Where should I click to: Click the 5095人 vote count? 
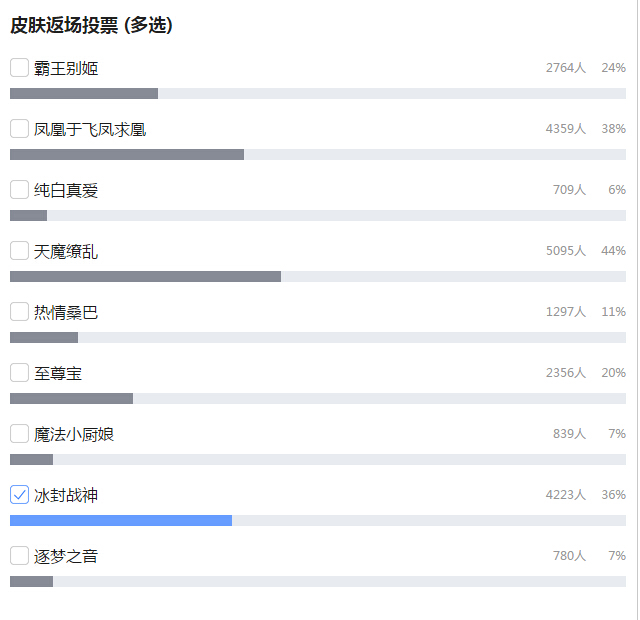(x=566, y=251)
